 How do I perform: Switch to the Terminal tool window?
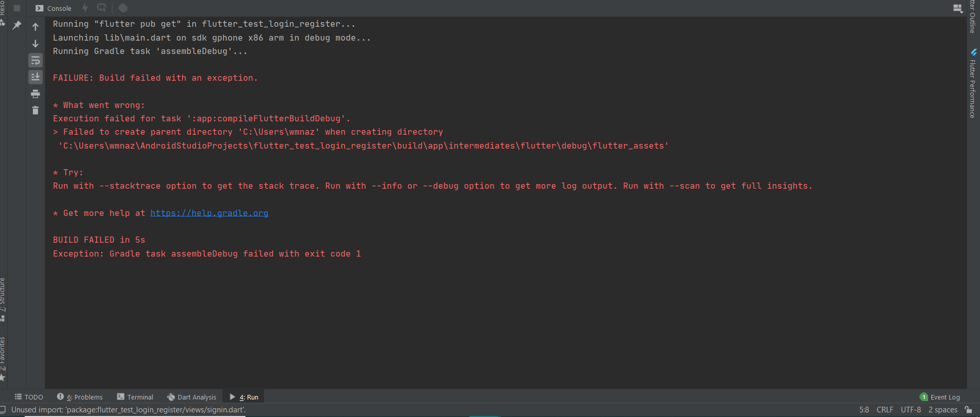coord(135,397)
